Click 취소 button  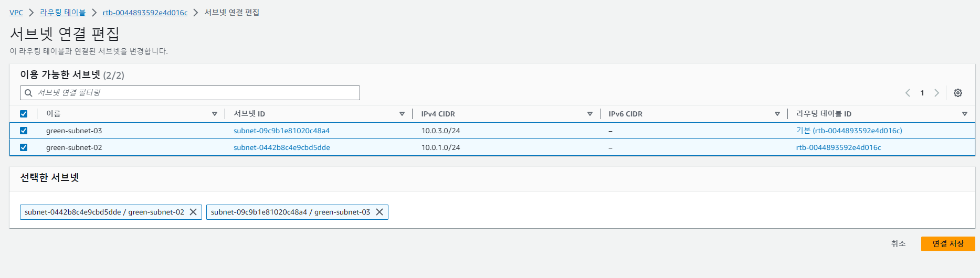pyautogui.click(x=898, y=244)
